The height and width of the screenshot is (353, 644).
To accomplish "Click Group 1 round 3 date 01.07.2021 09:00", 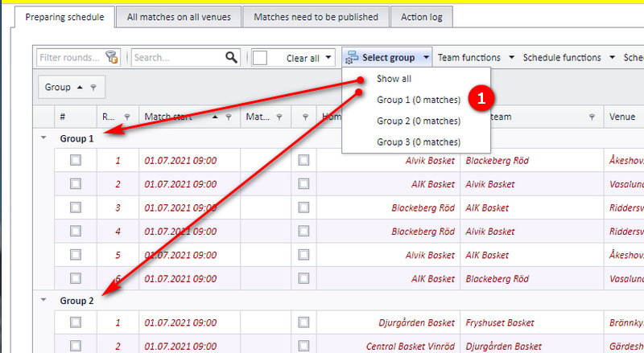I will [x=180, y=208].
